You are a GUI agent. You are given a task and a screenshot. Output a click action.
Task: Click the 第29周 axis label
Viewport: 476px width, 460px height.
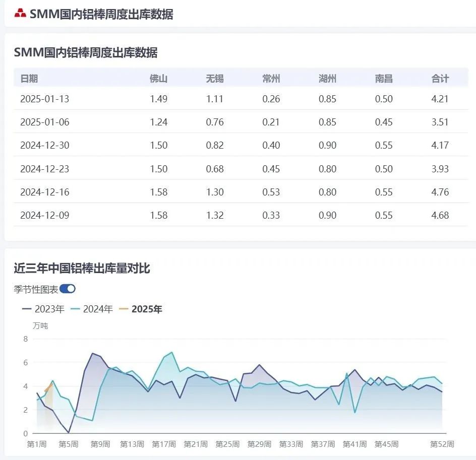coord(259,444)
